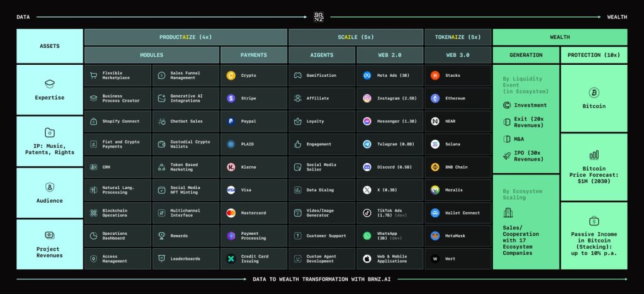The image size is (644, 294).
Task: Click the Messenger logo icon
Action: click(367, 122)
